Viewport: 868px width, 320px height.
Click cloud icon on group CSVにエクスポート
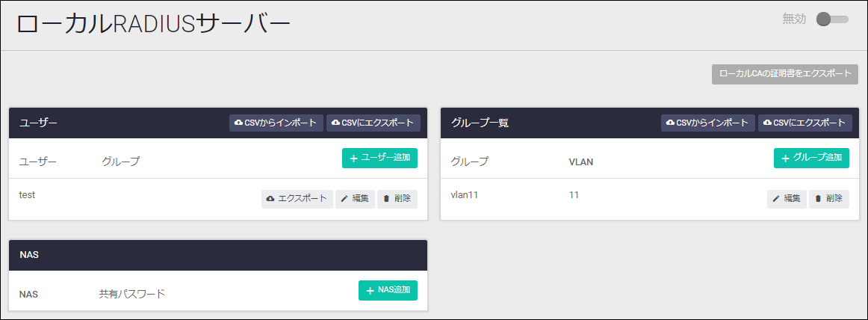pos(767,123)
